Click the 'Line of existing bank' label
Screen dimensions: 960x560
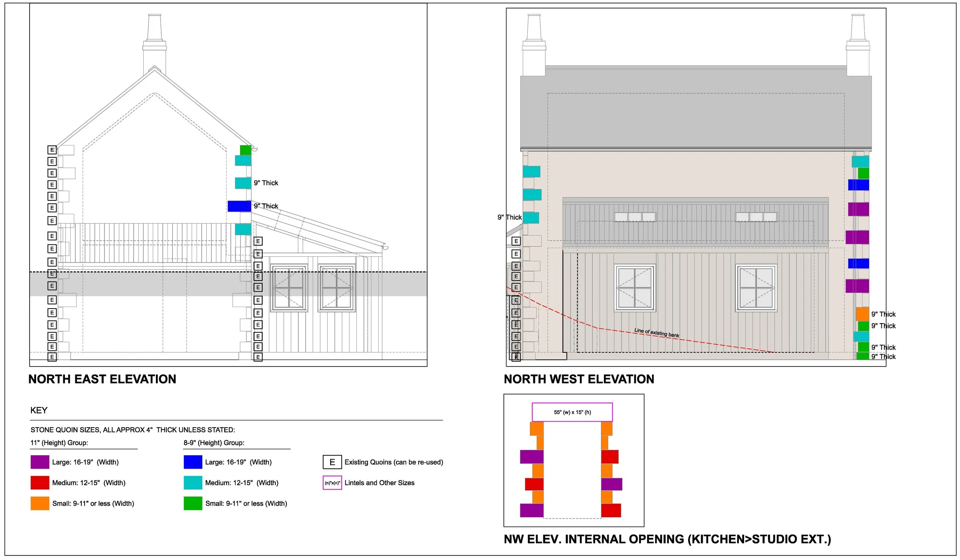click(656, 332)
